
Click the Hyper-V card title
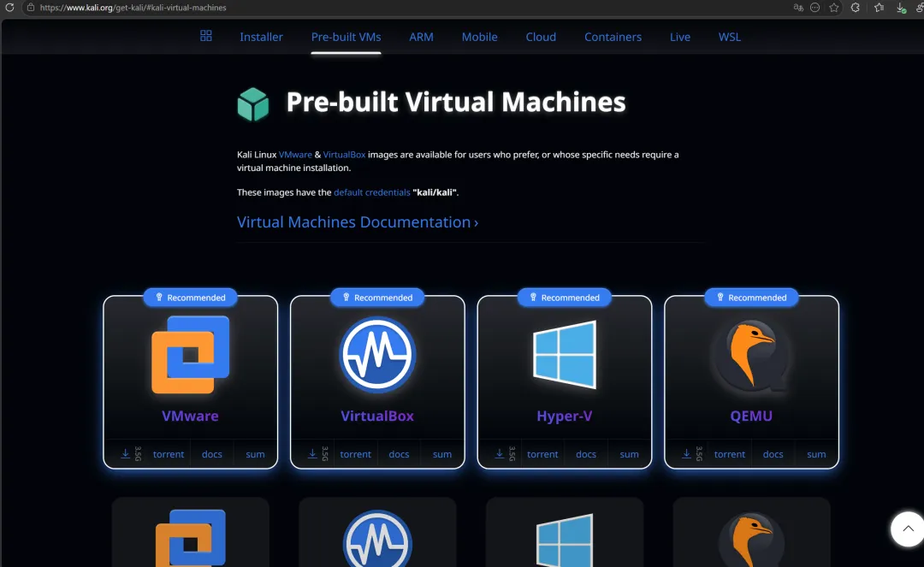pos(565,416)
